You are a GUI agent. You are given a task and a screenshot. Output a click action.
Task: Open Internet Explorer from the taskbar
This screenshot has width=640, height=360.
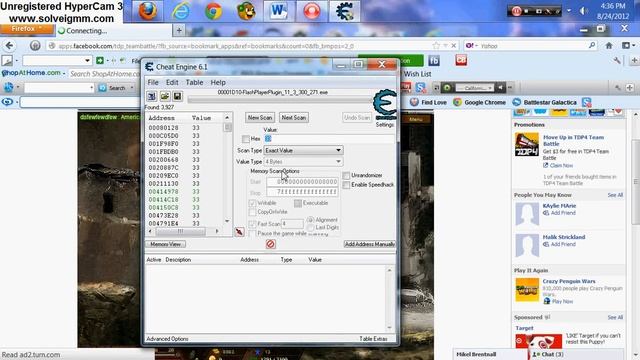coord(180,11)
